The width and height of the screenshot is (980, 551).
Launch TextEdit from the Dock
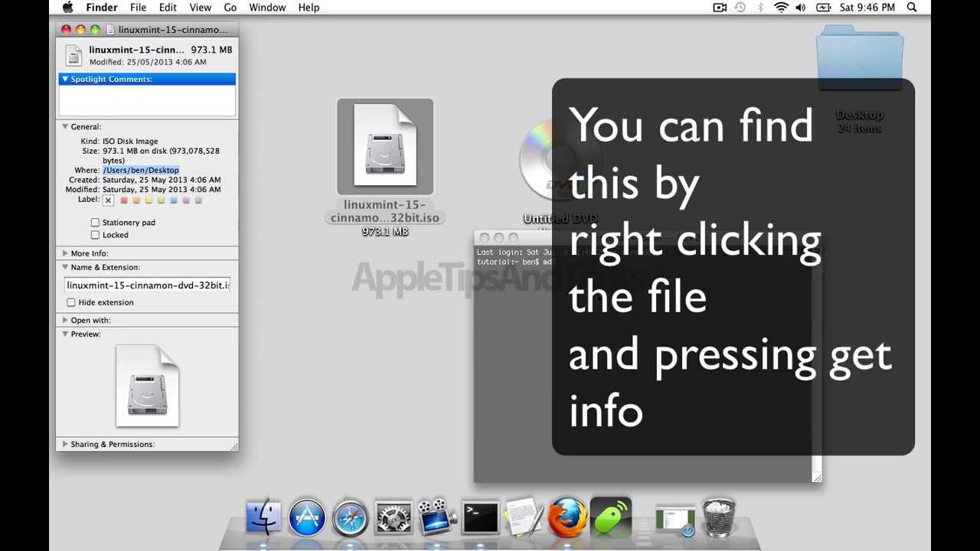524,517
